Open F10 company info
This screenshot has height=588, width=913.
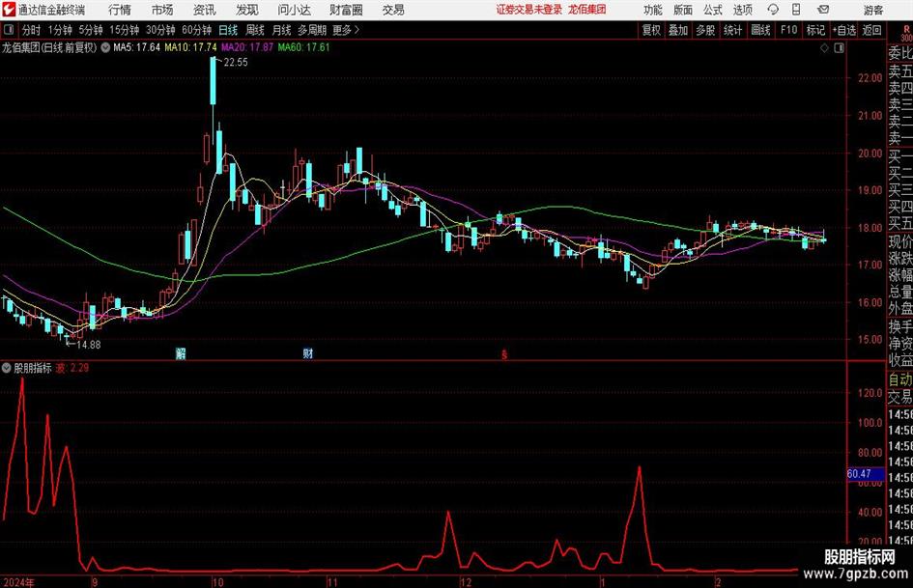pos(789,30)
